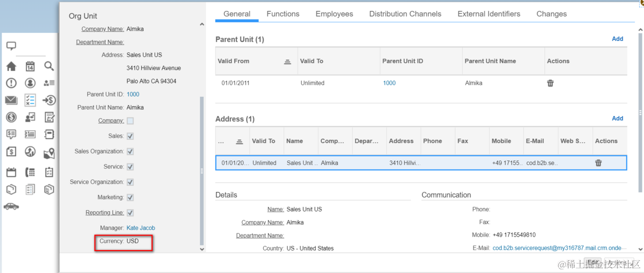
Task: Open the speech bubble with dollar icon
Action: (x=11, y=134)
